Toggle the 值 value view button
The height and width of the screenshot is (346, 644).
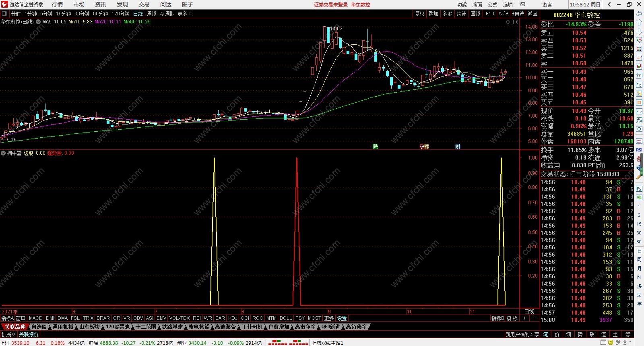[603, 334]
